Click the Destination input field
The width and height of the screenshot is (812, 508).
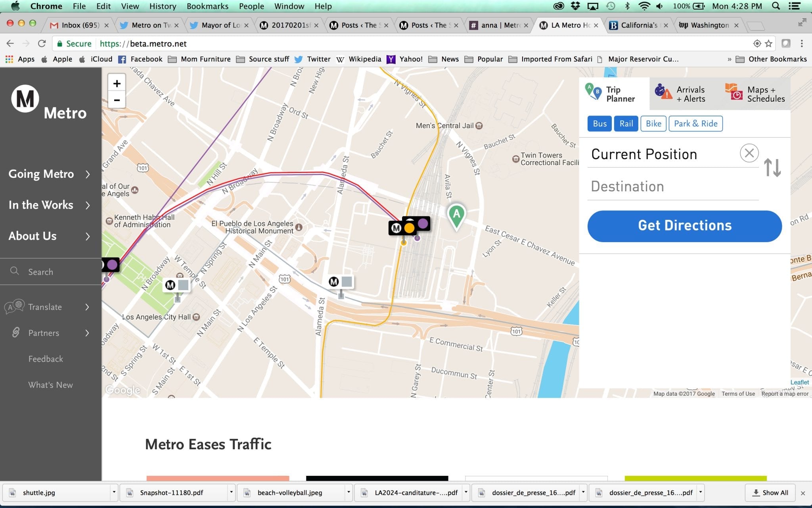pyautogui.click(x=673, y=186)
